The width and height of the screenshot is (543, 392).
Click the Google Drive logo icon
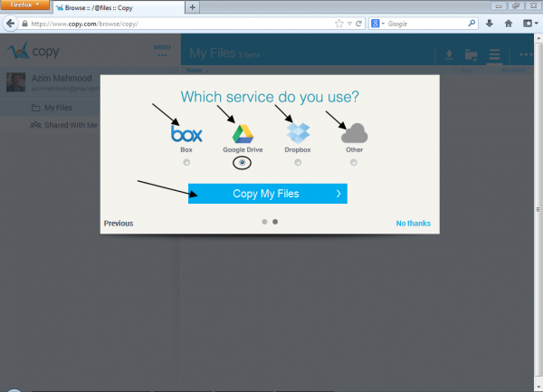(243, 134)
